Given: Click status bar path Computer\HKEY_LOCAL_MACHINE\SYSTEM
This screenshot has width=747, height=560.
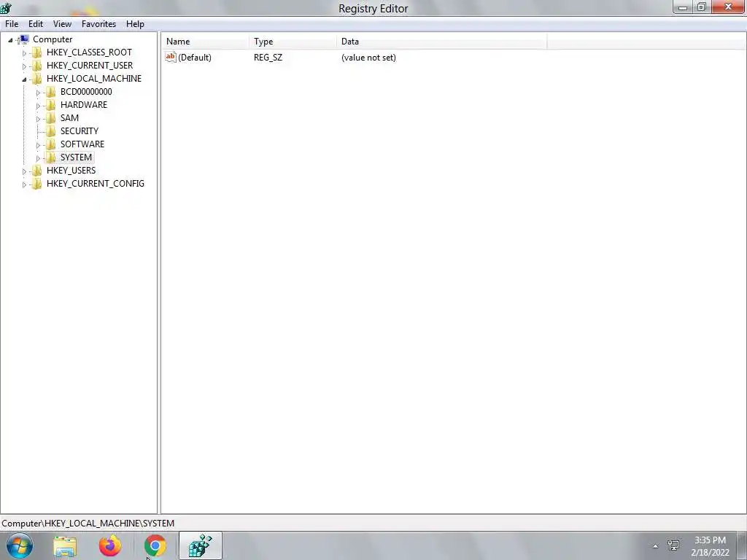Looking at the screenshot, I should (88, 524).
